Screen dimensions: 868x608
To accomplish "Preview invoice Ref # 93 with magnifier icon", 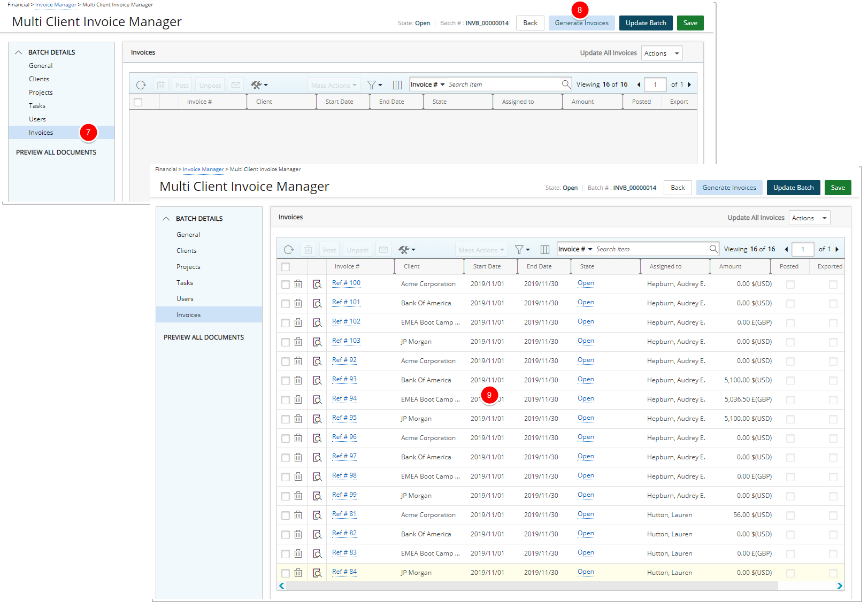I will tap(317, 380).
